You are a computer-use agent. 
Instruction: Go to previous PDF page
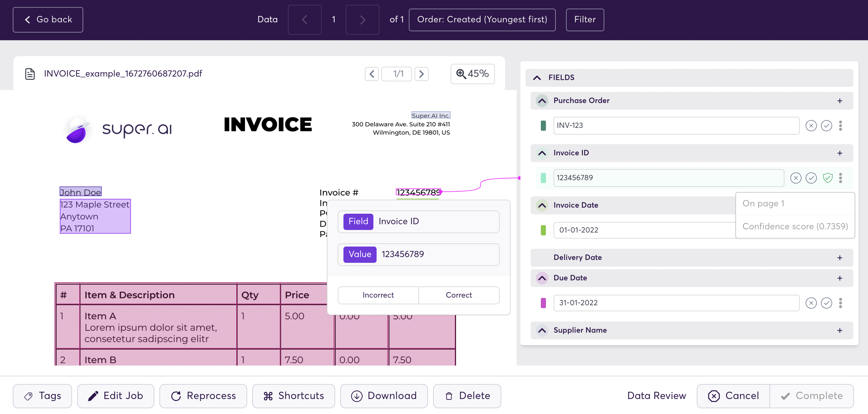point(372,74)
